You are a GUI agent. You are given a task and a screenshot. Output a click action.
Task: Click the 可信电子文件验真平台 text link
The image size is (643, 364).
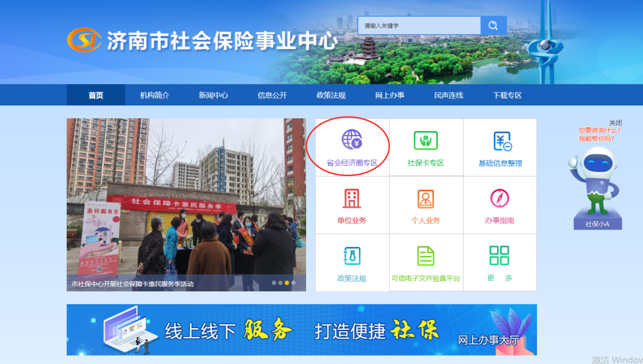(x=426, y=278)
